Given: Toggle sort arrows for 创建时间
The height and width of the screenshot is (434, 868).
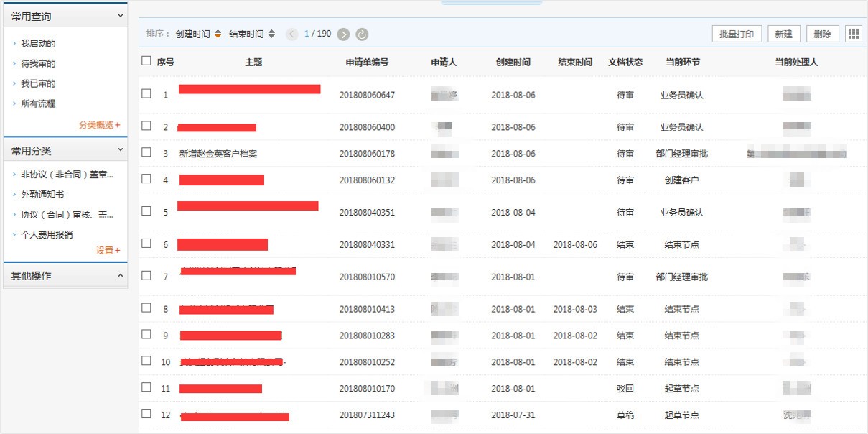Looking at the screenshot, I should (218, 34).
